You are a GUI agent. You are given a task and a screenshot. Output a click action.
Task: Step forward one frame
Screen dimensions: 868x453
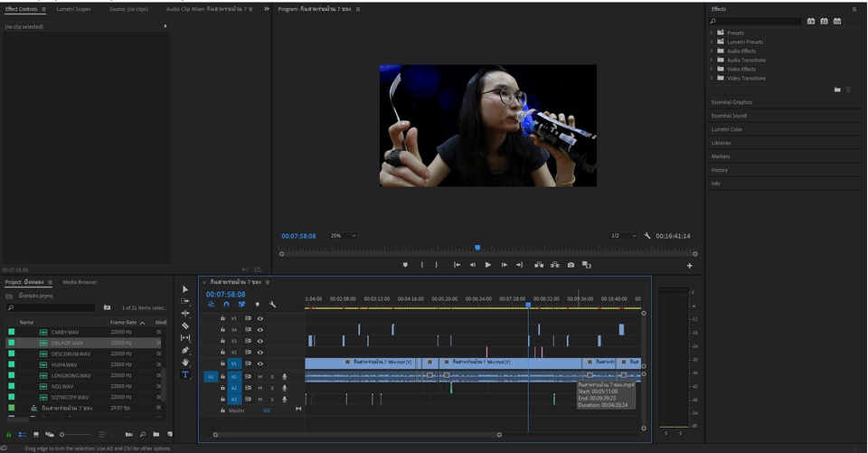pos(504,265)
